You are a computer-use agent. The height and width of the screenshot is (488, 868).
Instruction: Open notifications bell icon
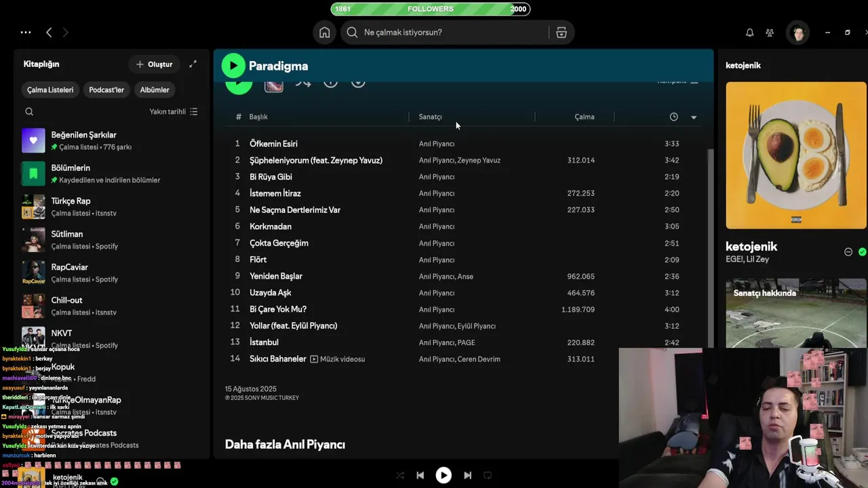coord(750,33)
